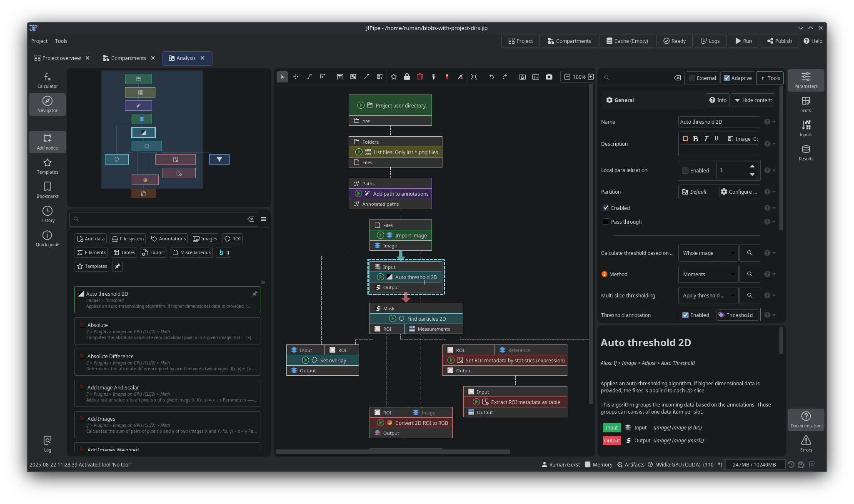Viewport: 854px width, 504px height.
Task: Toggle Local parallelization Enabled checkbox
Action: [x=686, y=170]
